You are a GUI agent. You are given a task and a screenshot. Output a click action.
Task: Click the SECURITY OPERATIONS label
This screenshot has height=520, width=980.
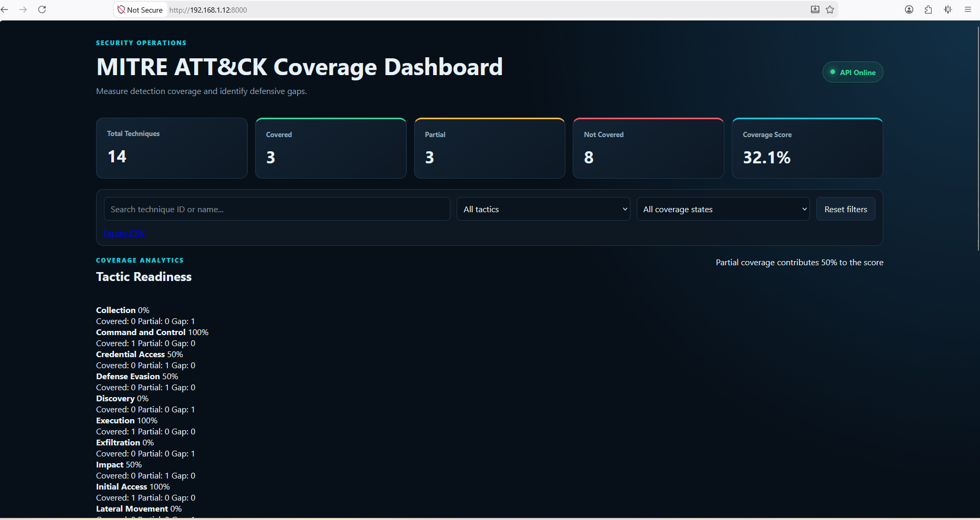coord(141,43)
